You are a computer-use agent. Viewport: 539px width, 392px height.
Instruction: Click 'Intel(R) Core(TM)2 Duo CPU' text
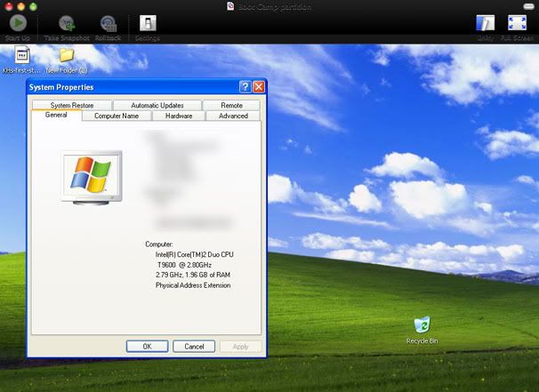195,254
